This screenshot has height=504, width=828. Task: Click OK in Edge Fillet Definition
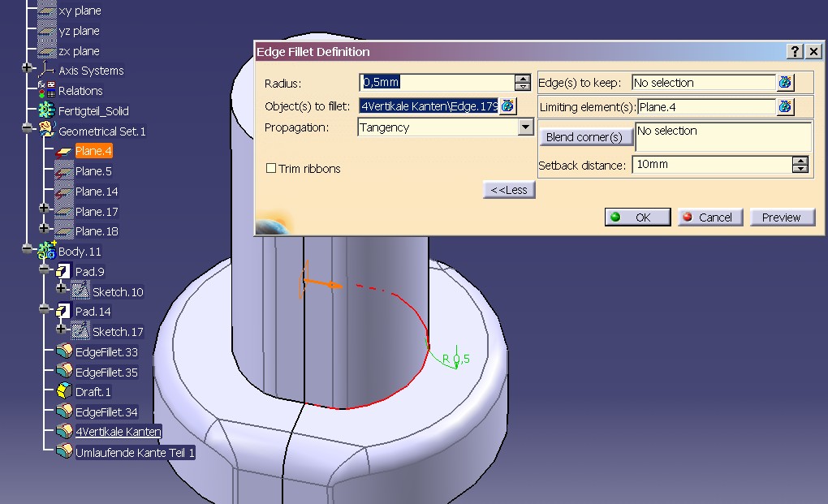coord(637,217)
